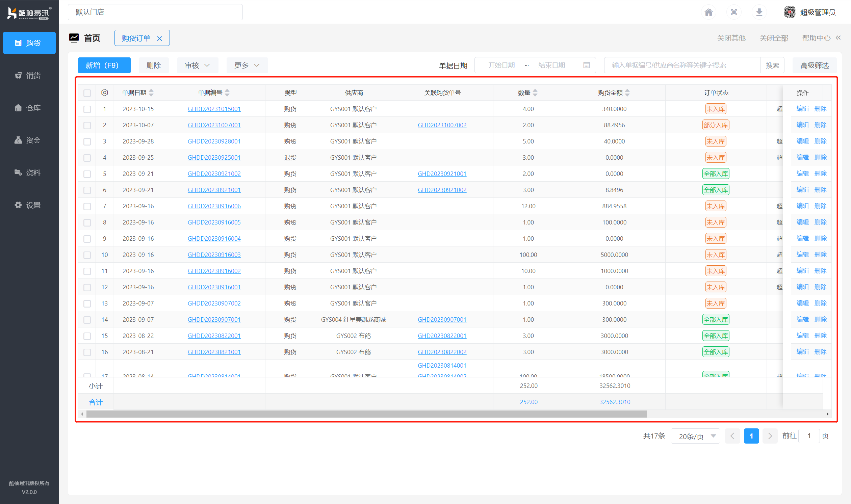The width and height of the screenshot is (851, 504).
Task: Toggle fullscreen with the frame icon
Action: point(734,12)
